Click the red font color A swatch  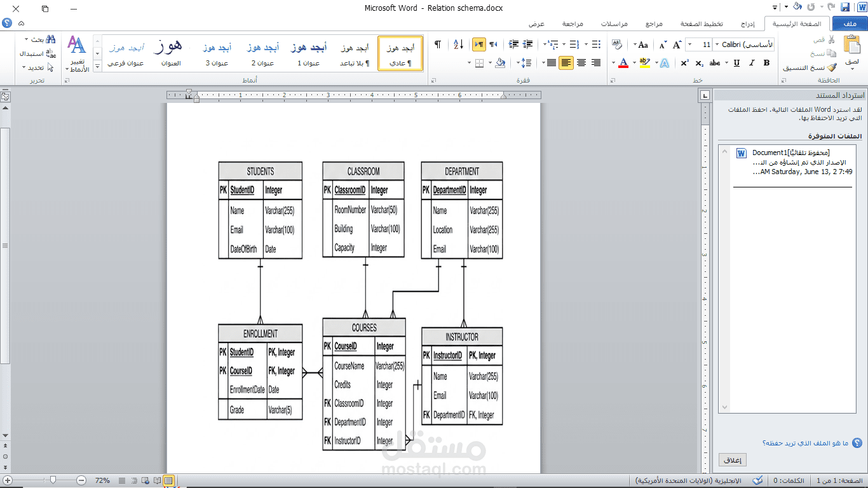[623, 63]
